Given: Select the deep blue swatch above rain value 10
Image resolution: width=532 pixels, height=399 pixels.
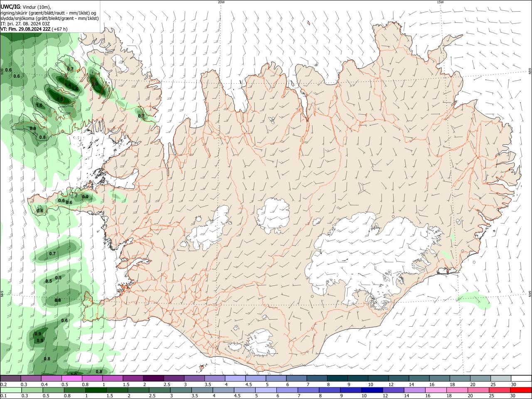Looking at the screenshot, I should pos(371,390).
